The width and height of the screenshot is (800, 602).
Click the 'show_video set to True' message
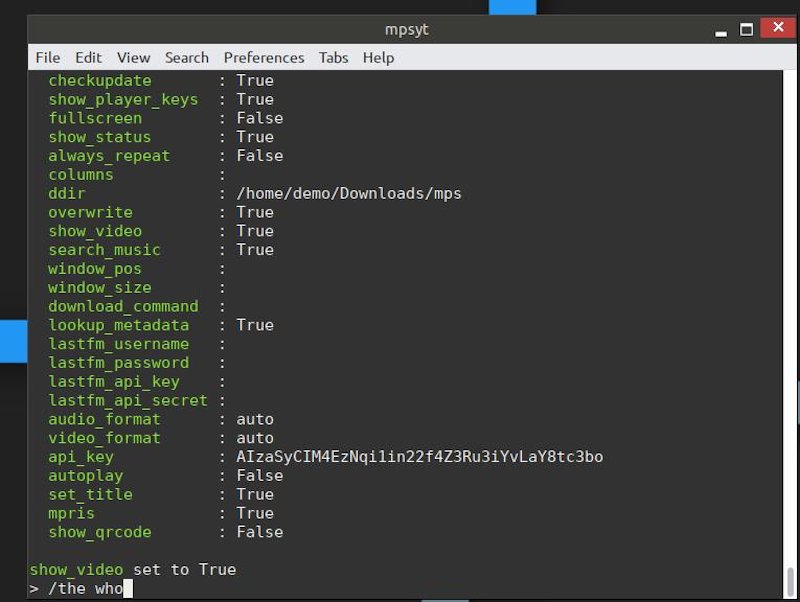coord(133,569)
